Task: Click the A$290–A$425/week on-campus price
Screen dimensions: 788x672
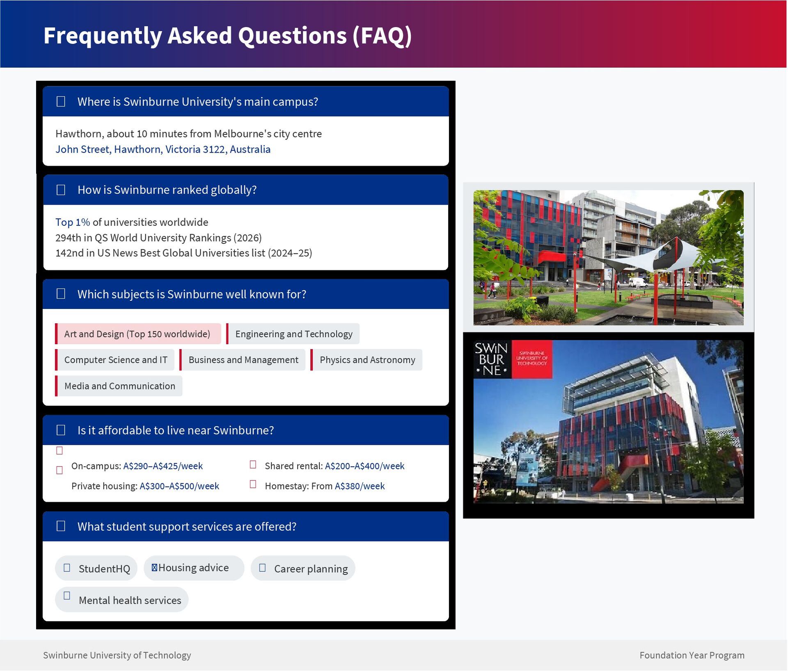Action: [163, 466]
